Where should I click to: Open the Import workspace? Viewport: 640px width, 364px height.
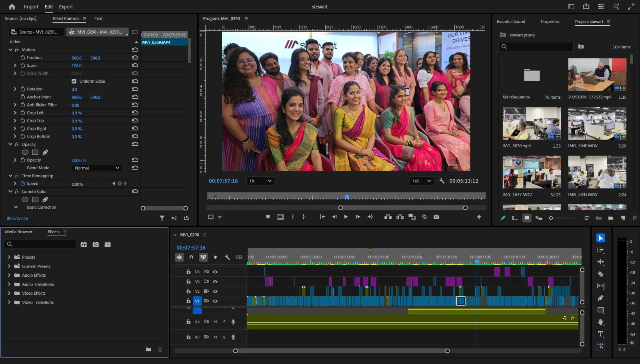point(31,7)
